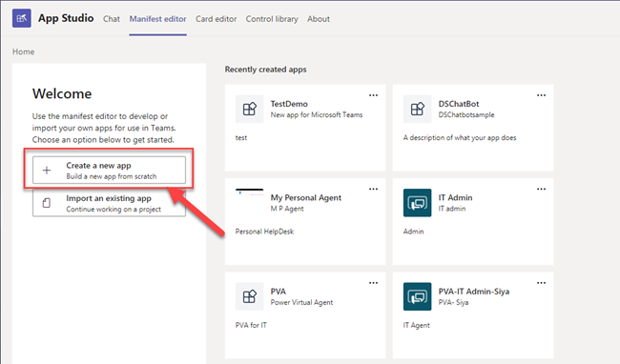620x364 pixels.
Task: Open more options for PVA
Action: point(373,283)
